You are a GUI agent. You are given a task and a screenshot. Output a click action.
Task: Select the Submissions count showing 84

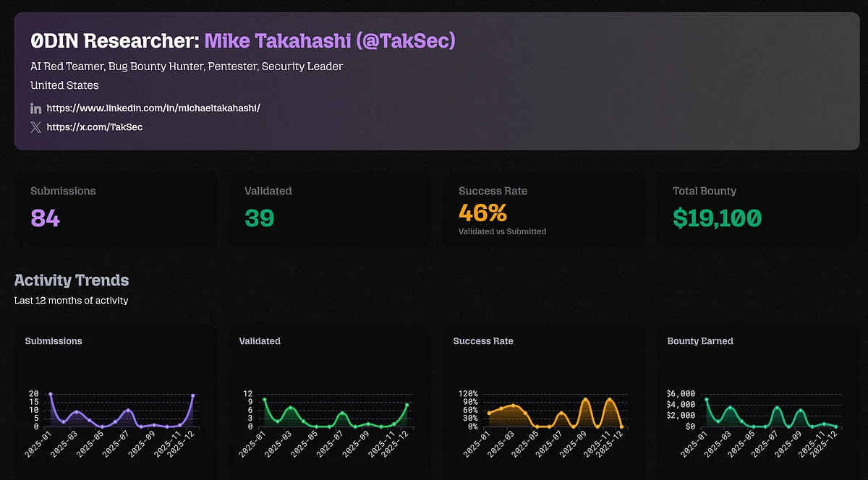[45, 218]
